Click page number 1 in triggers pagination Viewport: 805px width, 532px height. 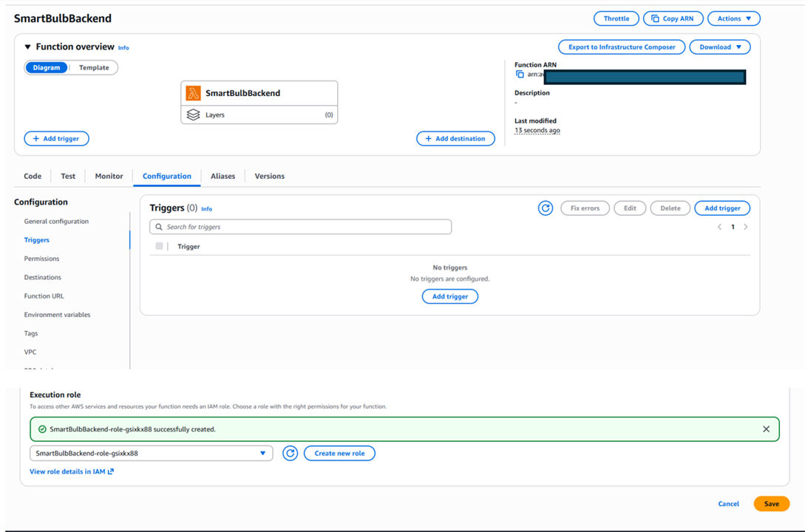pyautogui.click(x=733, y=227)
